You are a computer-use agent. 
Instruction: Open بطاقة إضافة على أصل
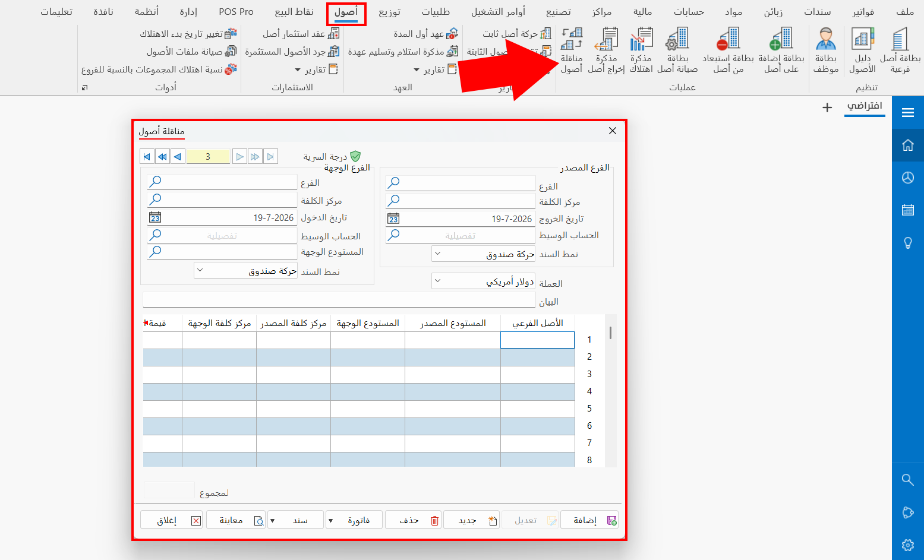(781, 50)
